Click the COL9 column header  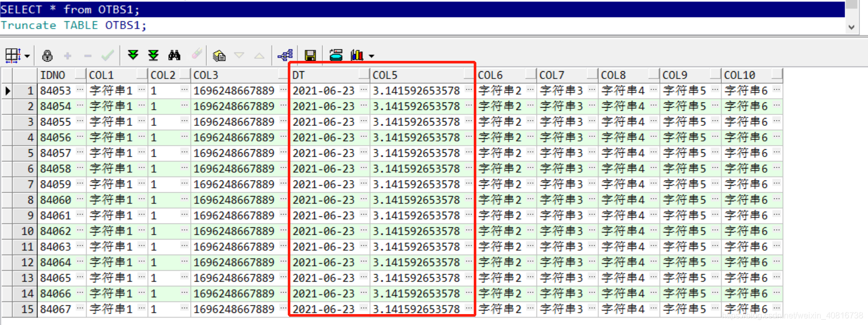[690, 75]
